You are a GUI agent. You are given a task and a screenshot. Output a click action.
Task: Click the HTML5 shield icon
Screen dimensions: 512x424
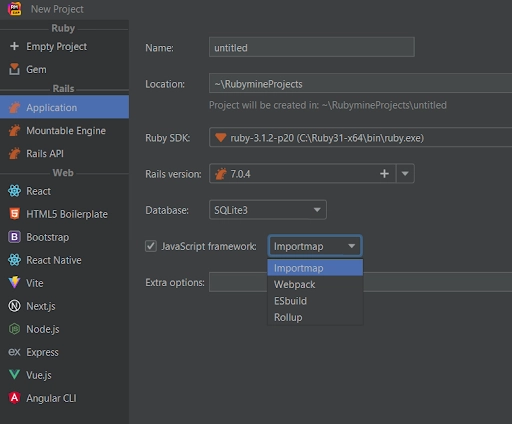click(14, 214)
